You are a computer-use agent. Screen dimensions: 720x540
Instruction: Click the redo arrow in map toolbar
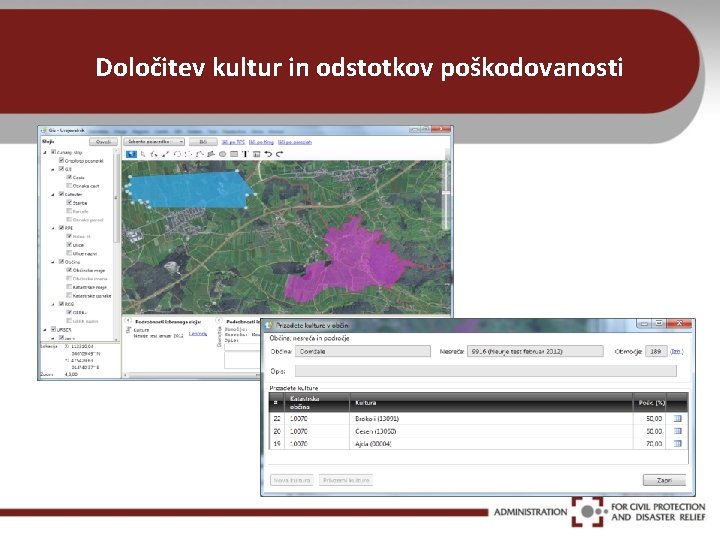pyautogui.click(x=279, y=154)
